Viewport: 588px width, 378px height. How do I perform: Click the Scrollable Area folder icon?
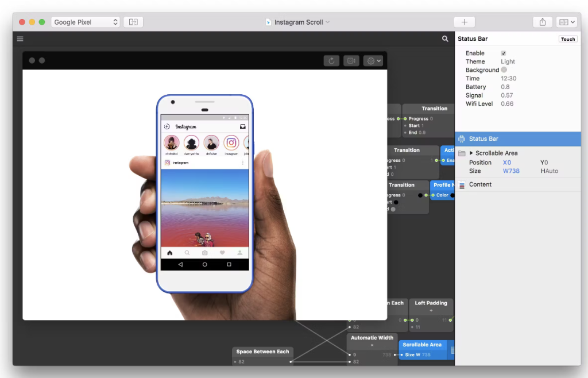pyautogui.click(x=462, y=153)
